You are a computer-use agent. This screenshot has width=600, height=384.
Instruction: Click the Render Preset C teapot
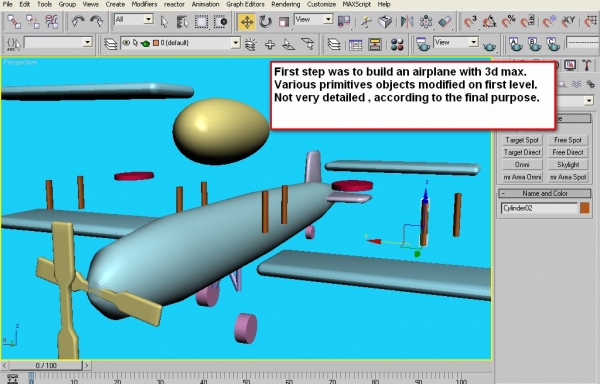click(x=553, y=44)
